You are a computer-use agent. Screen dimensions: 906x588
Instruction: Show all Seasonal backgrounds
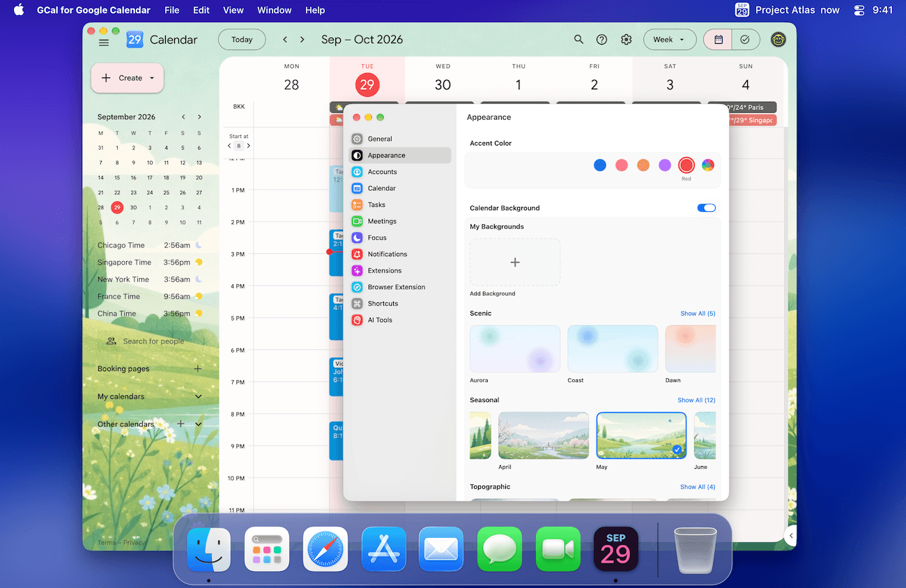click(x=696, y=400)
